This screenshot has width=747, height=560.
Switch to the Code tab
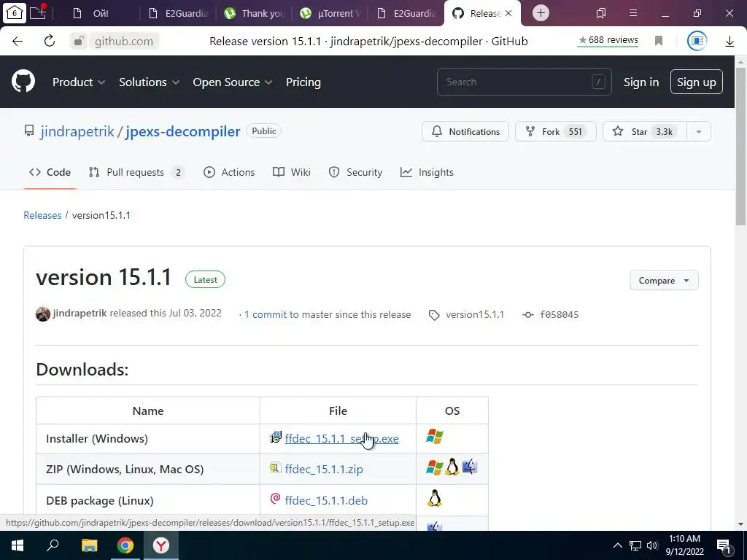[x=50, y=172]
